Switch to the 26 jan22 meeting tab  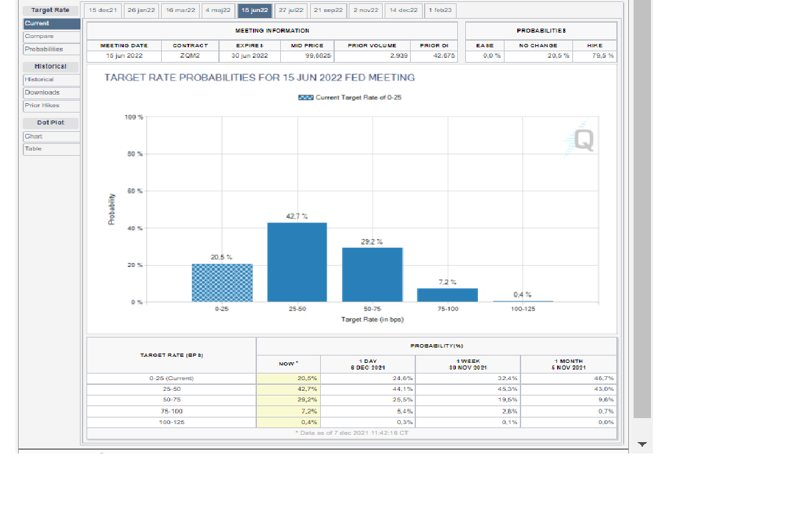(x=142, y=11)
